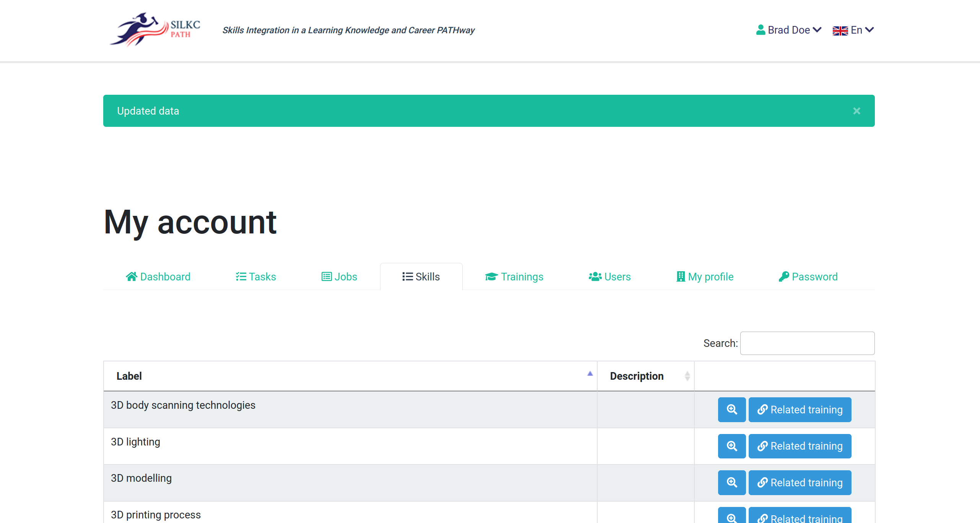Viewport: 980px width, 523px height.
Task: Click magnifier icon for 3D printing process
Action: 731,517
